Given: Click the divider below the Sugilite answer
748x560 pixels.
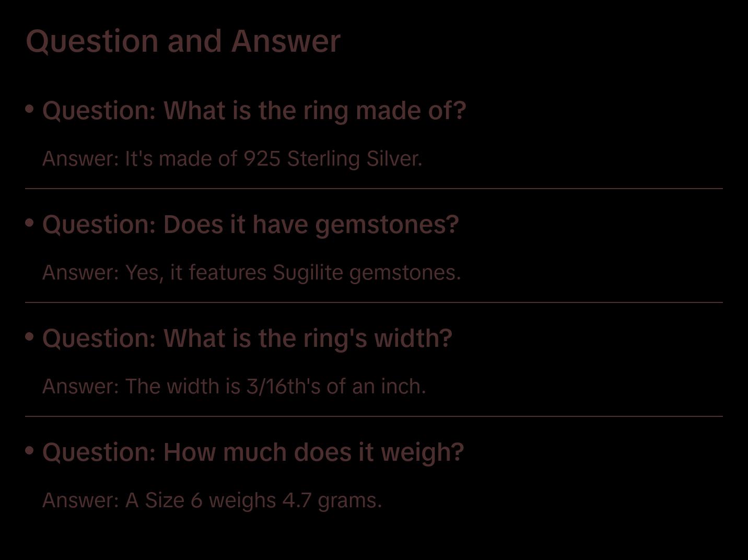Looking at the screenshot, I should click(x=374, y=302).
